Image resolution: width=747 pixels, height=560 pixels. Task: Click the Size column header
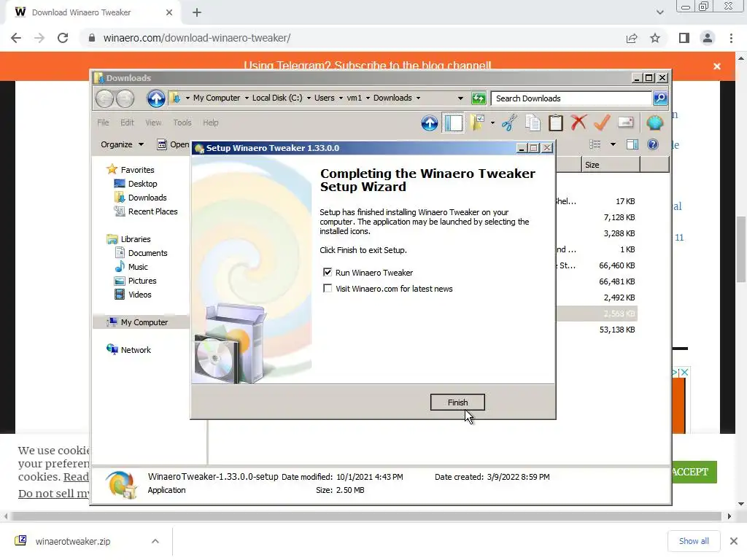pyautogui.click(x=611, y=165)
